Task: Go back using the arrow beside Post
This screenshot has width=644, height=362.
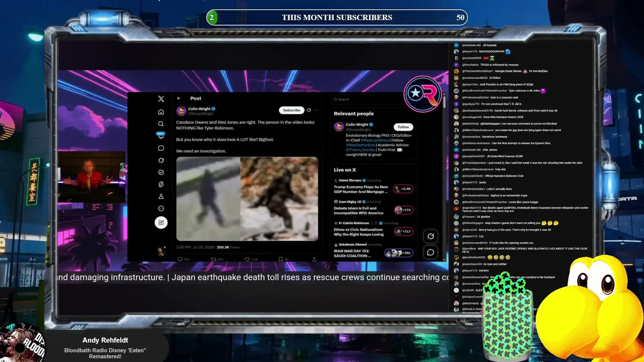Action: pyautogui.click(x=179, y=98)
